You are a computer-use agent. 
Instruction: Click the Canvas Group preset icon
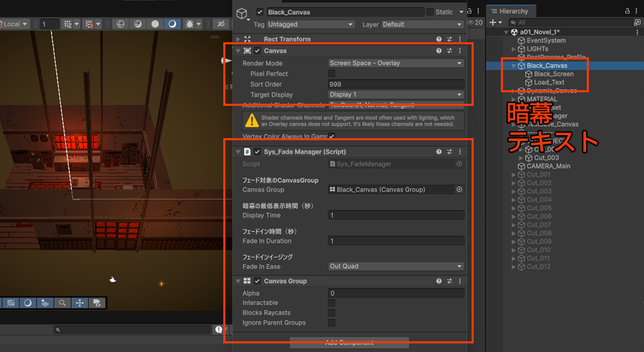[449, 281]
